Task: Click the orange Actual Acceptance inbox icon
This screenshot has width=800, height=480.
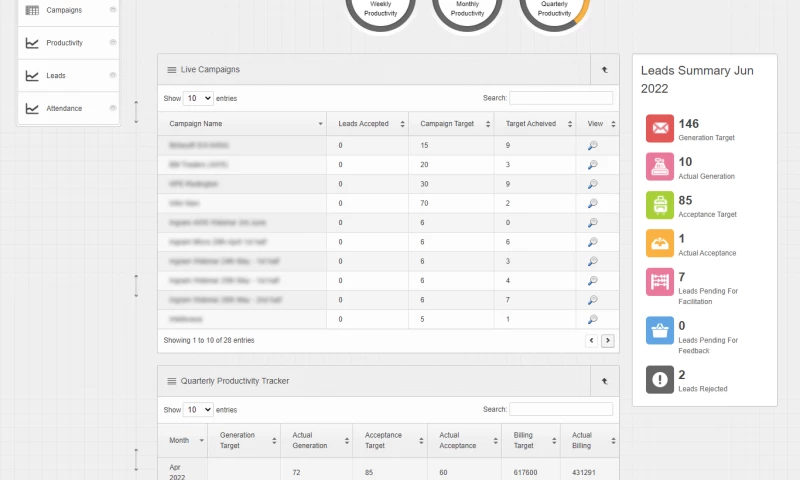Action: point(660,243)
